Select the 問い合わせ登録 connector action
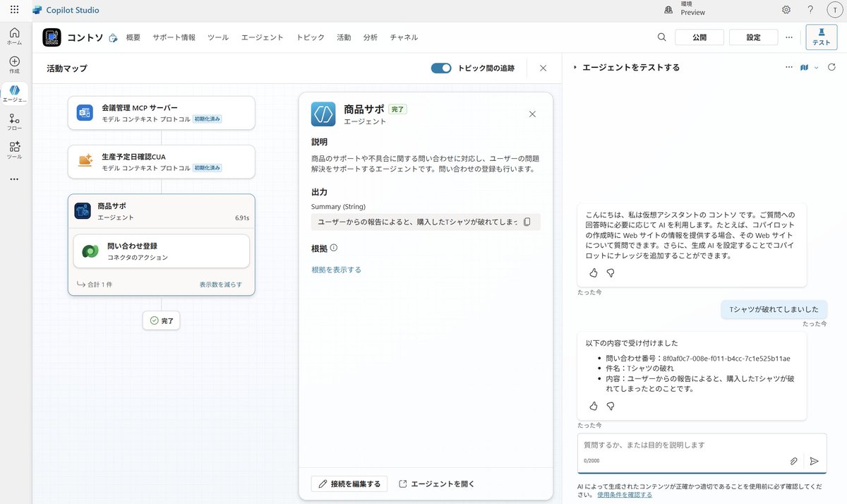This screenshot has width=847, height=504. 162,251
